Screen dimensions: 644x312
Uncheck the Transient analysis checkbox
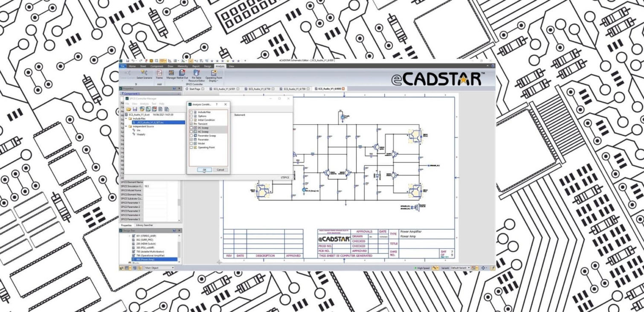click(x=191, y=124)
